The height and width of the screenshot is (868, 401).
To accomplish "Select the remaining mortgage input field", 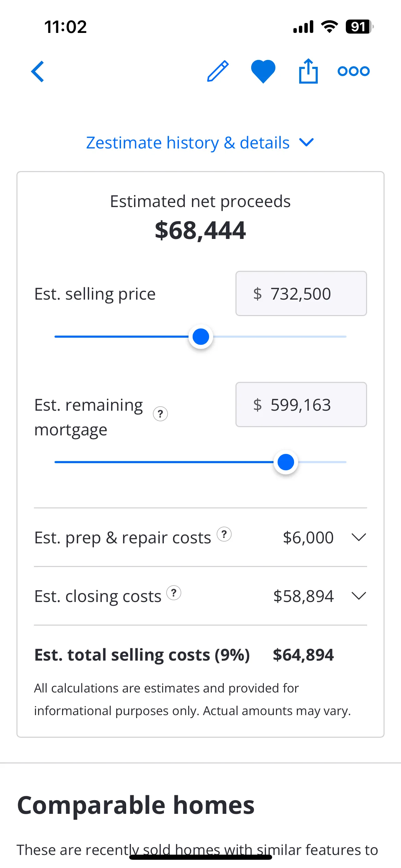I will point(301,405).
